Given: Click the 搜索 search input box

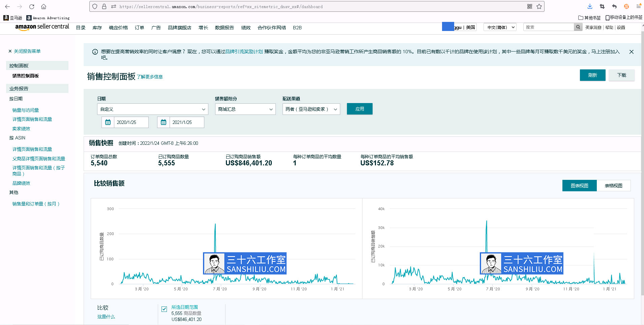Looking at the screenshot, I should (549, 27).
